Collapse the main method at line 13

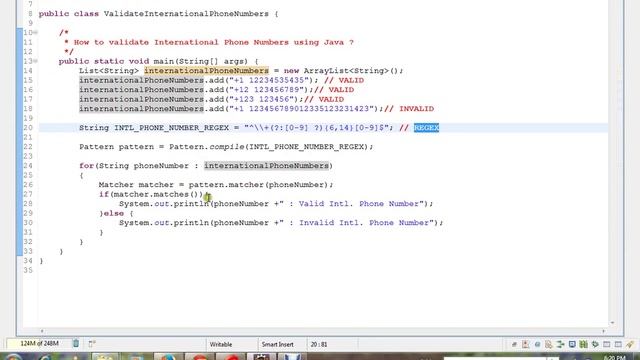tap(36, 61)
